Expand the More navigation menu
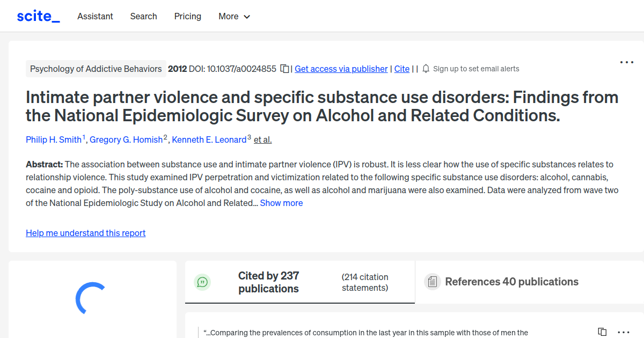Viewport: 644px width, 338px height. pyautogui.click(x=234, y=17)
